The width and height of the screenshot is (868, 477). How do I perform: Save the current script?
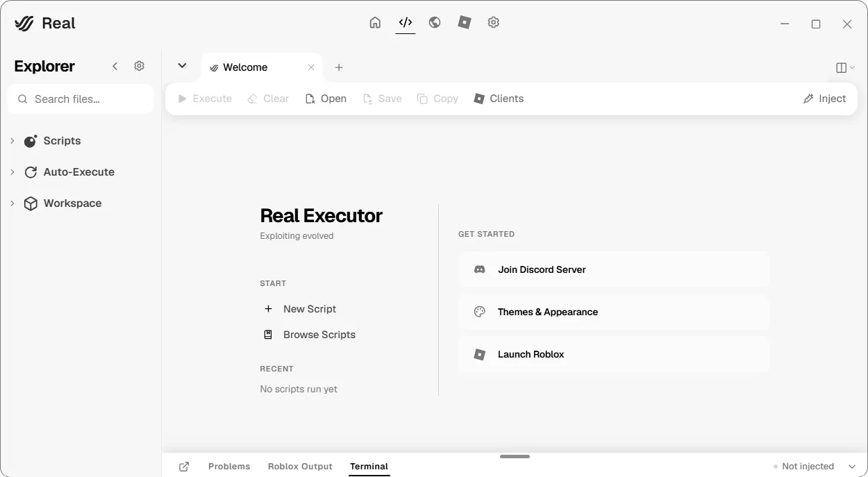383,99
